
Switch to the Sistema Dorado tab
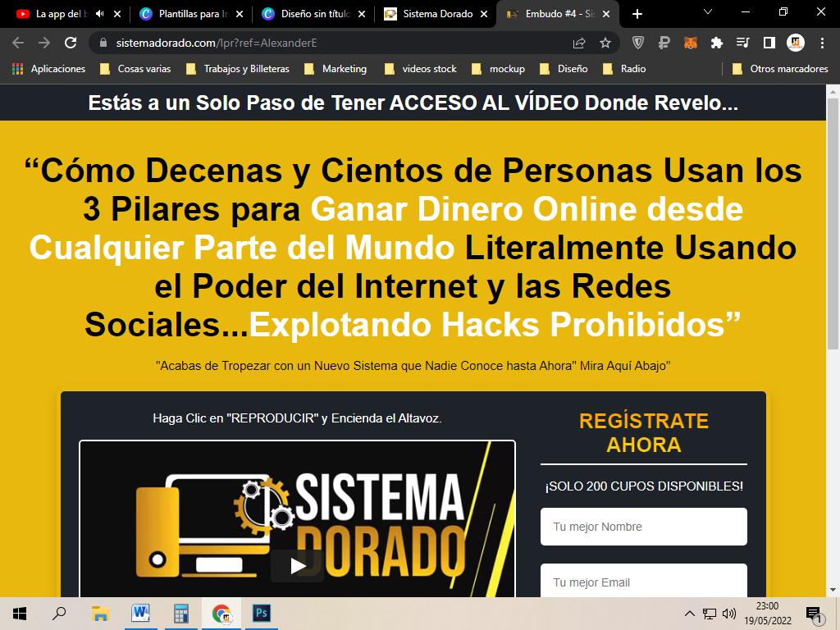click(x=435, y=14)
